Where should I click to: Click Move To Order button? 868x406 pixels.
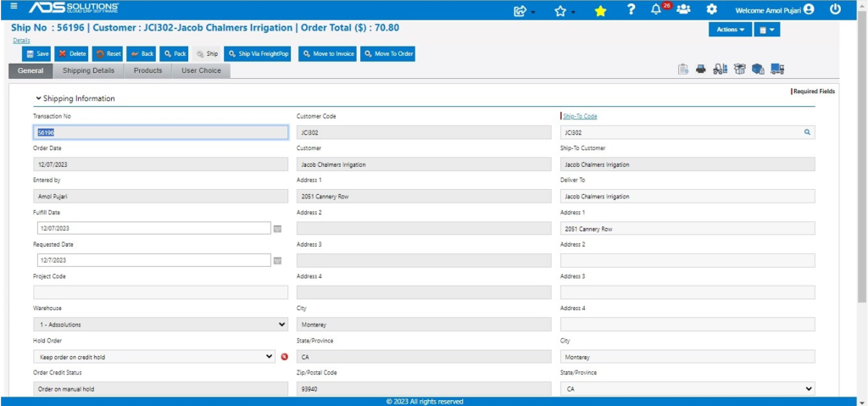click(x=388, y=53)
